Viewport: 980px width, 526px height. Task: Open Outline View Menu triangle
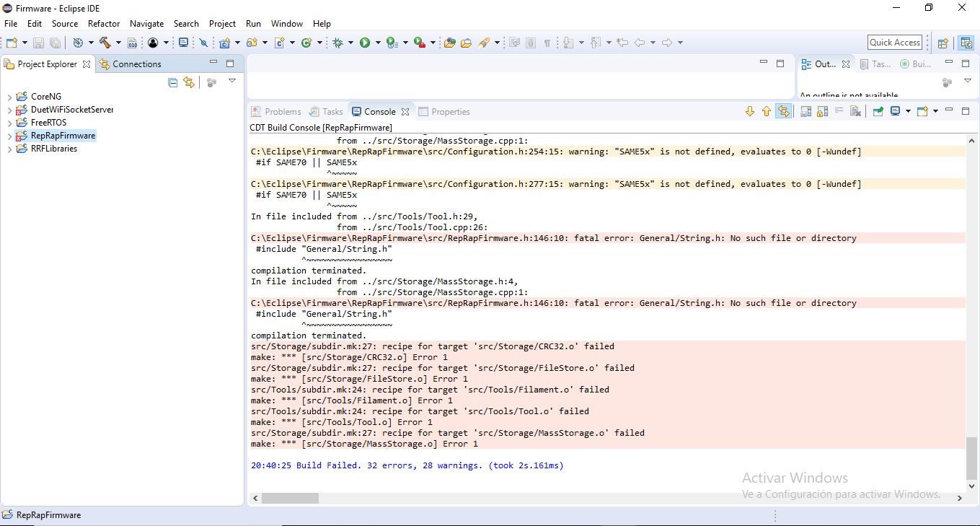pos(968,82)
